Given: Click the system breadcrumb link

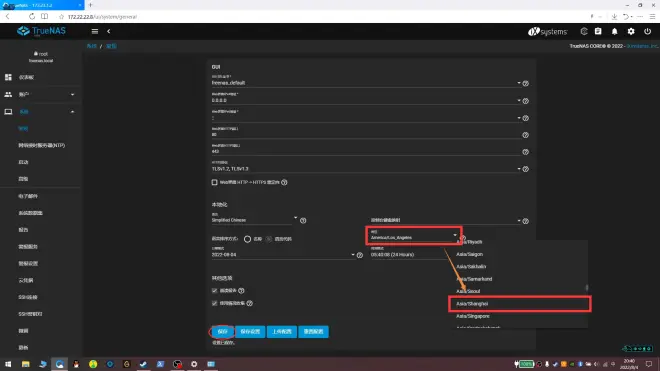Looking at the screenshot, I should (92, 46).
